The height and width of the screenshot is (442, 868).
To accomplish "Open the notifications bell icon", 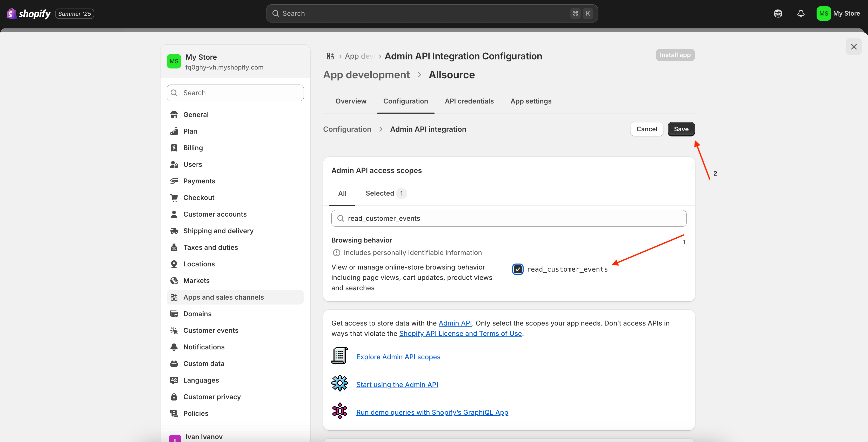I will [801, 13].
